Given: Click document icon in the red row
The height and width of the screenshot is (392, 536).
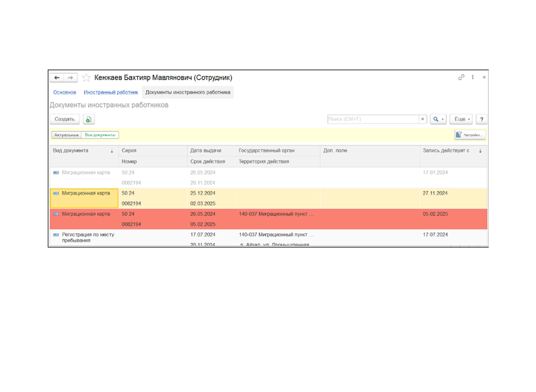Looking at the screenshot, I should (56, 214).
